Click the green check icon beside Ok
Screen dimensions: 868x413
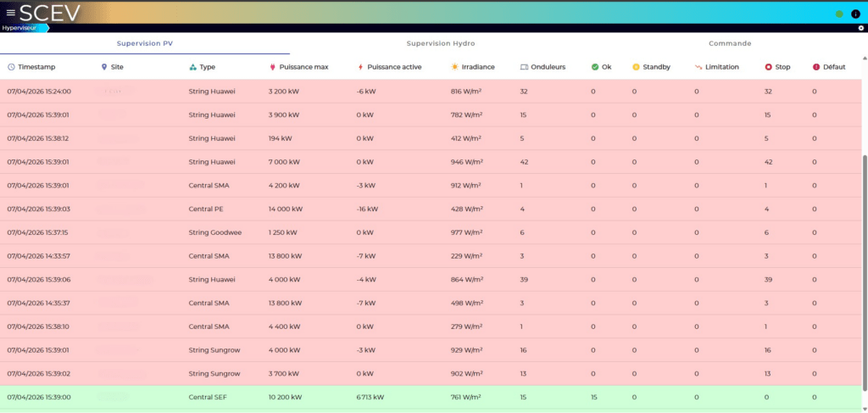tap(595, 66)
